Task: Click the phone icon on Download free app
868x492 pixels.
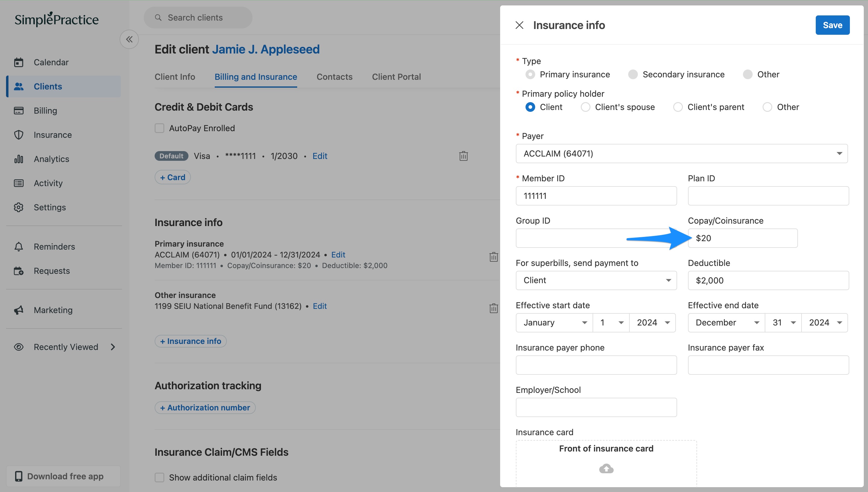Action: pos(18,476)
